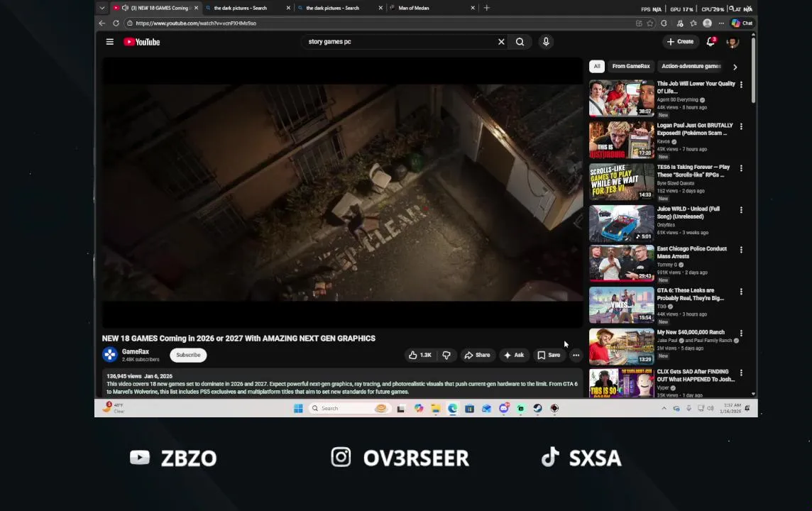
Task: Click video title 'NEW 18 GAMES Coming in 2026'
Action: point(238,339)
